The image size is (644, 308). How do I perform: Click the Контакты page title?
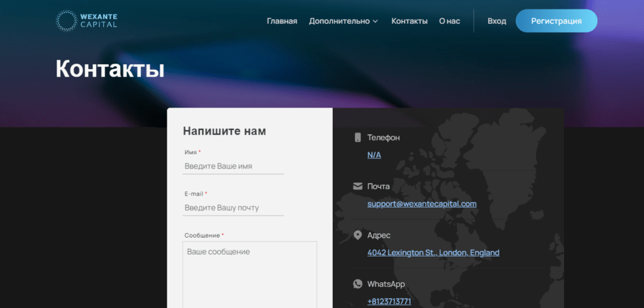(x=110, y=69)
